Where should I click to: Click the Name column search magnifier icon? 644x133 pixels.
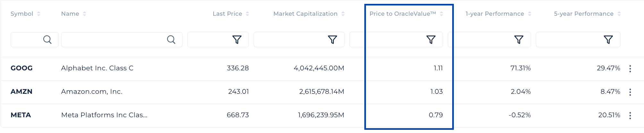tap(171, 40)
